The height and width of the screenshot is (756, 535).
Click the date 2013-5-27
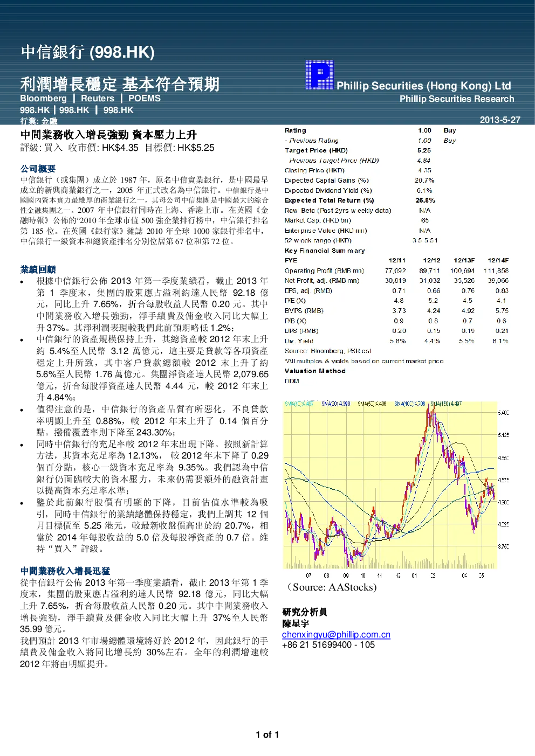coord(500,120)
